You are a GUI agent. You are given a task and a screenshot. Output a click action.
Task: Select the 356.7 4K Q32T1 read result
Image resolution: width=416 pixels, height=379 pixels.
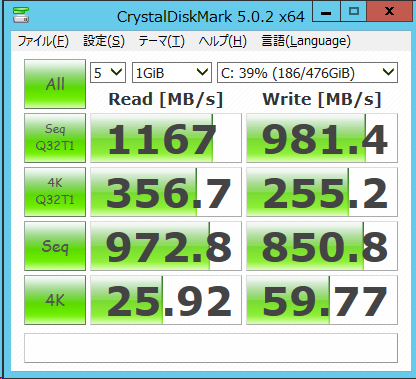click(x=166, y=192)
